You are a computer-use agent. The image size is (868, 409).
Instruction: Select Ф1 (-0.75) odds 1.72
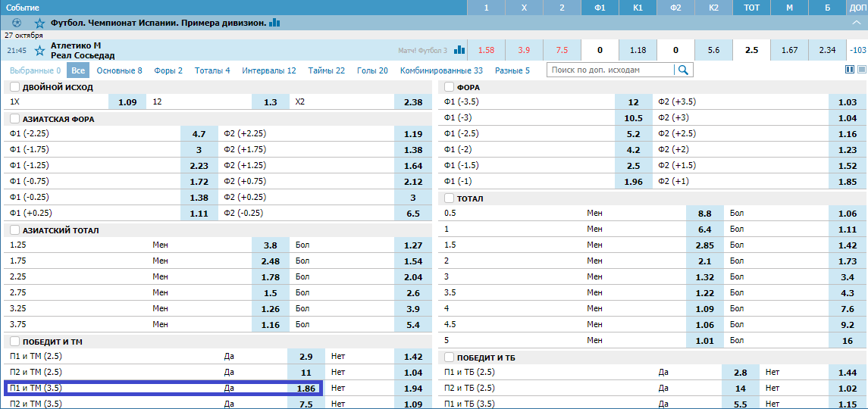pyautogui.click(x=199, y=182)
